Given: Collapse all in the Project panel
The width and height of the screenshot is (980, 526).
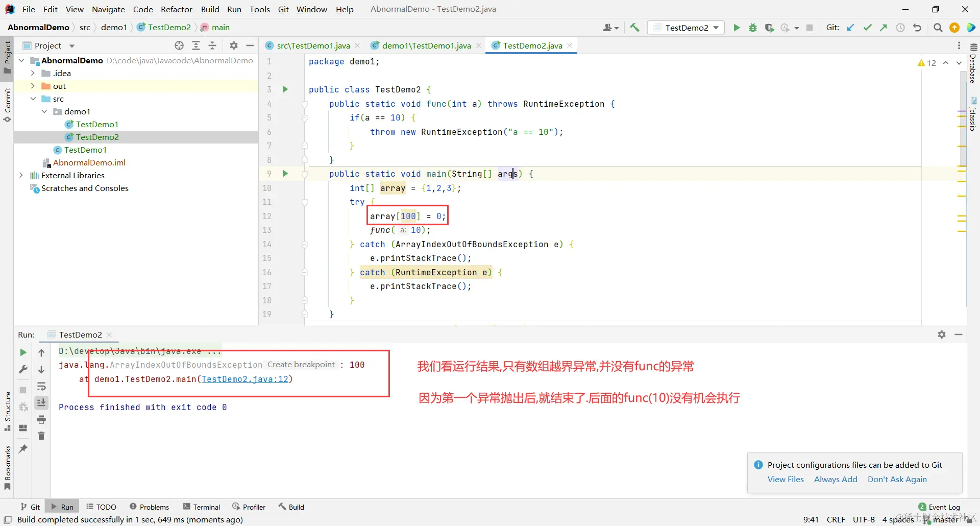Looking at the screenshot, I should click(212, 45).
